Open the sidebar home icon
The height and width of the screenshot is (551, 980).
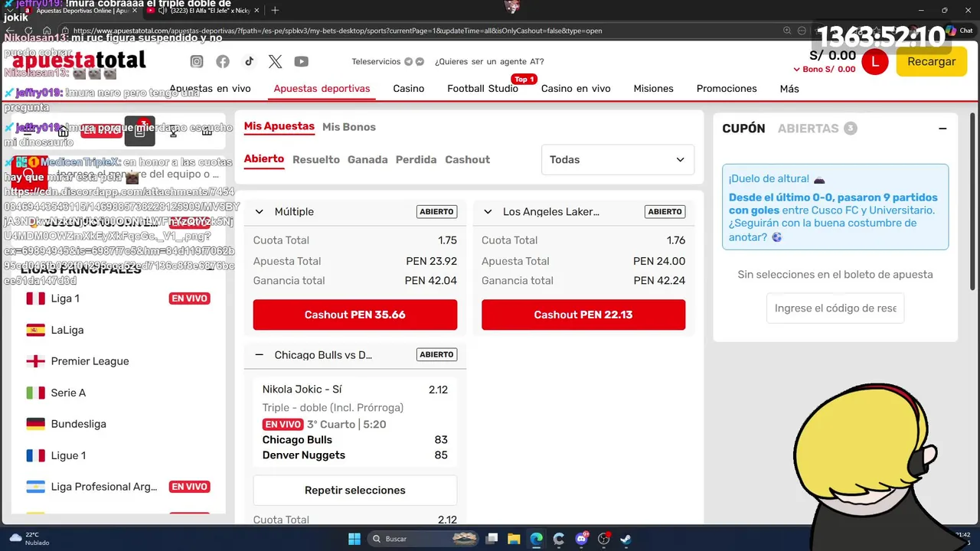(x=64, y=131)
